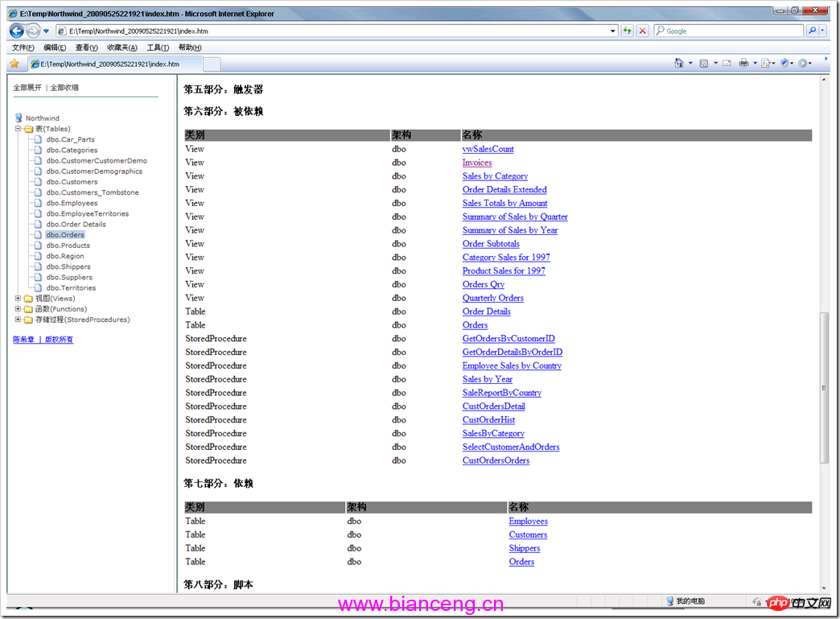Open the Tools gear menu icon
This screenshot has width=840, height=619.
pos(804,64)
